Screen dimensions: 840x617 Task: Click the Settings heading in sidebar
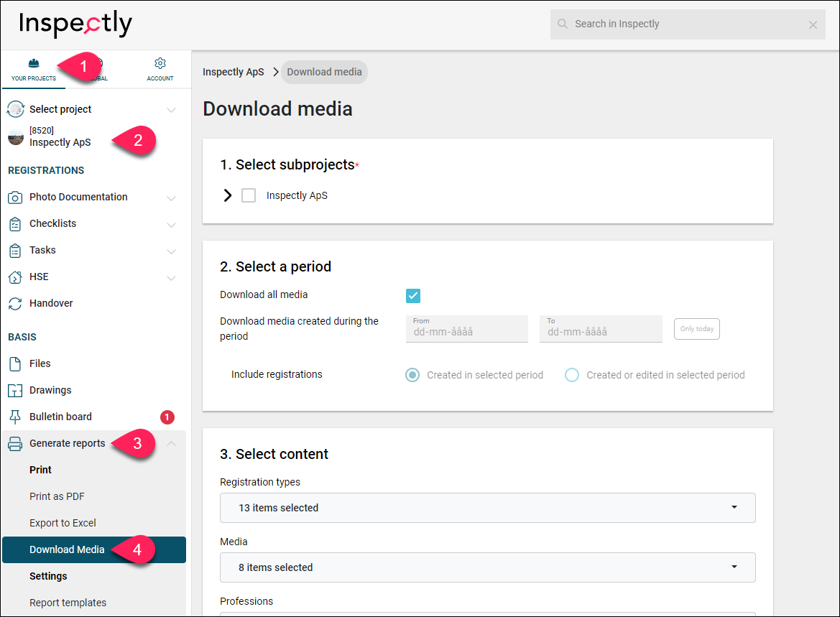click(x=48, y=576)
